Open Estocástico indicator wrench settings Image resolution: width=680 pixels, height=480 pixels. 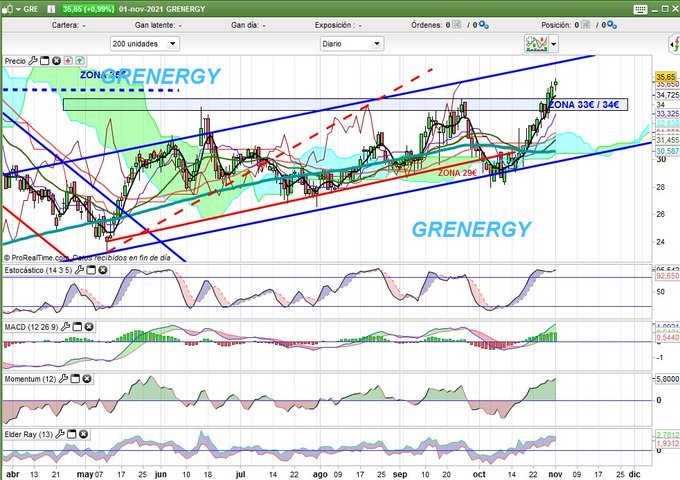[79, 270]
